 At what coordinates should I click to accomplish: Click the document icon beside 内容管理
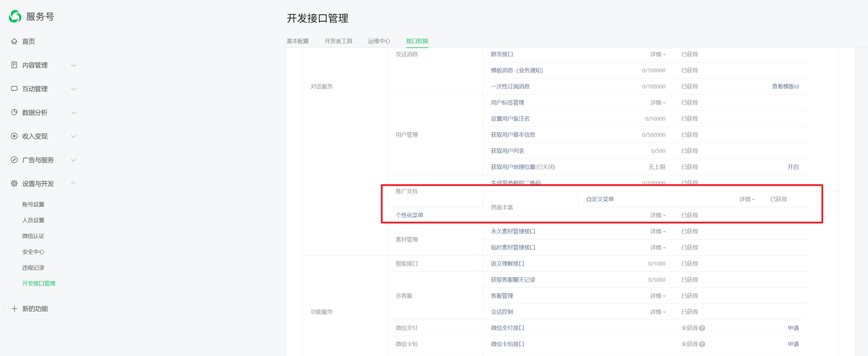click(14, 65)
